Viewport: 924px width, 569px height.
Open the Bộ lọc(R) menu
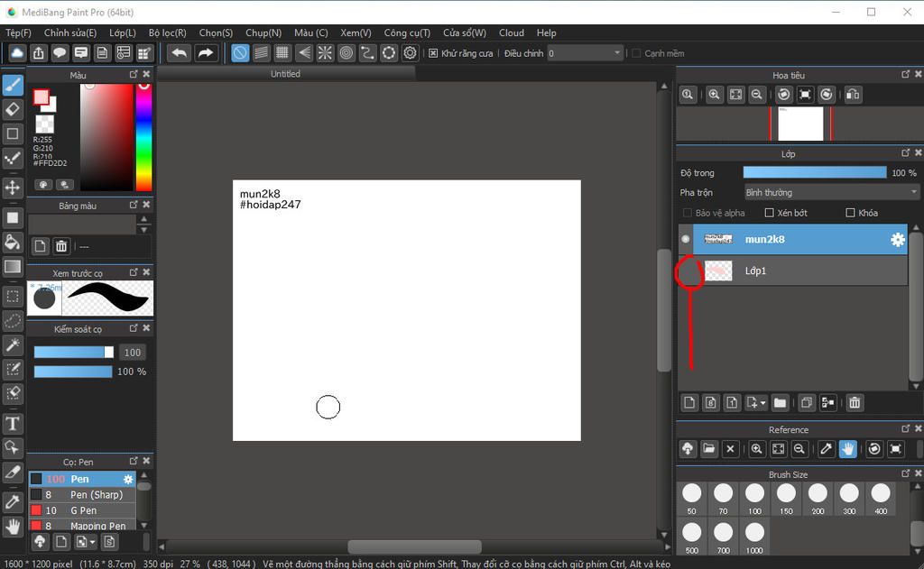(167, 33)
